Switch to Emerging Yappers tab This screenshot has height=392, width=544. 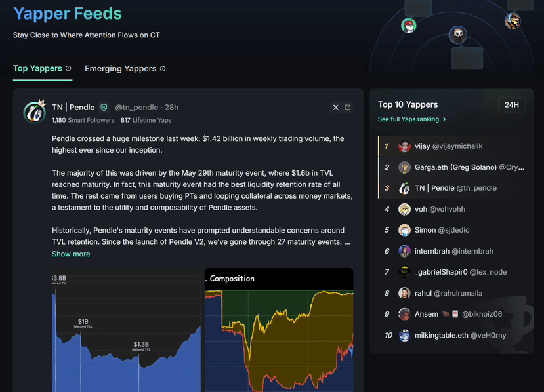pos(120,69)
